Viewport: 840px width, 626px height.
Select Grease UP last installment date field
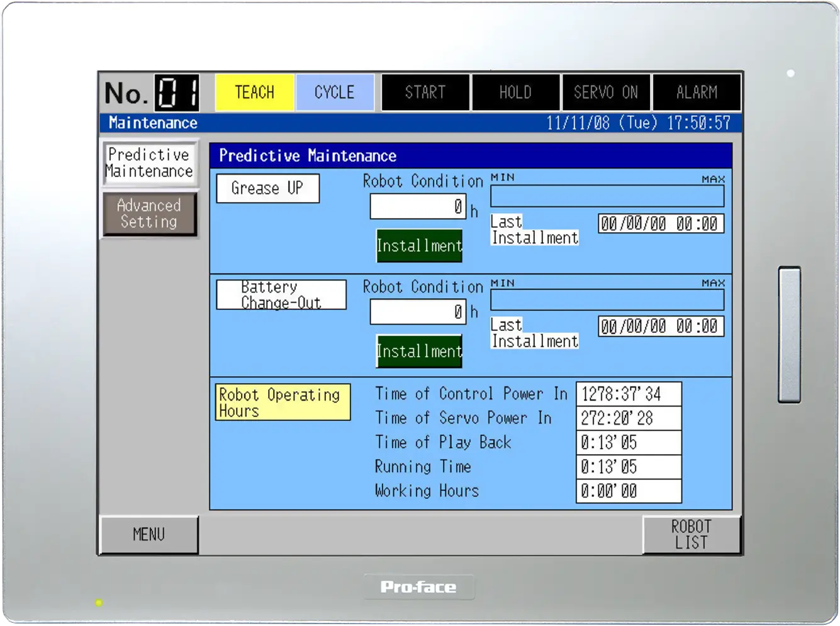pyautogui.click(x=661, y=223)
